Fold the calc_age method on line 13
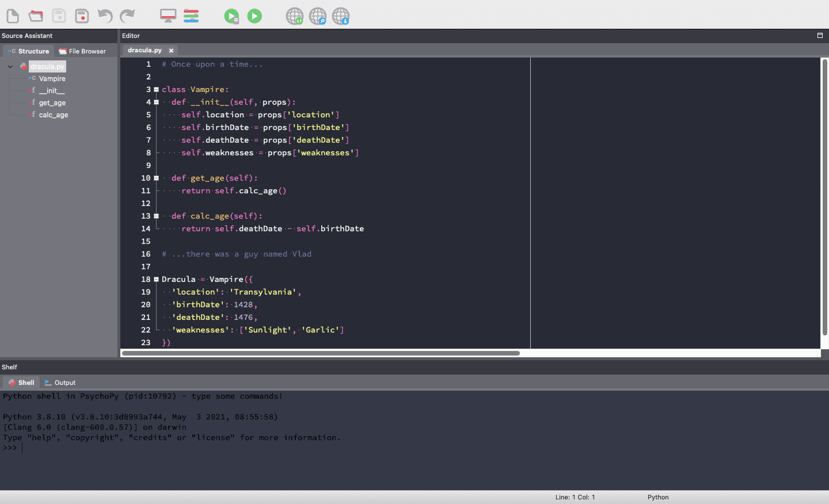Image resolution: width=829 pixels, height=504 pixels. point(156,216)
